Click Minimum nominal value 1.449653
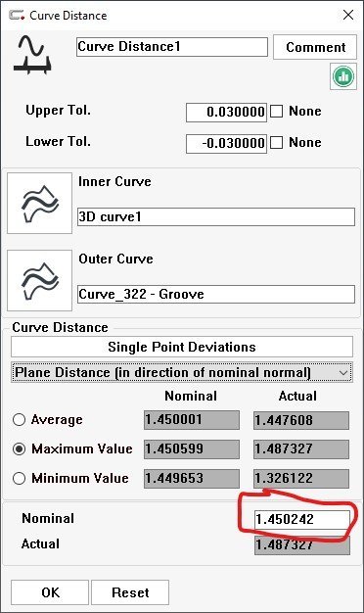This screenshot has width=364, height=613. 192,479
